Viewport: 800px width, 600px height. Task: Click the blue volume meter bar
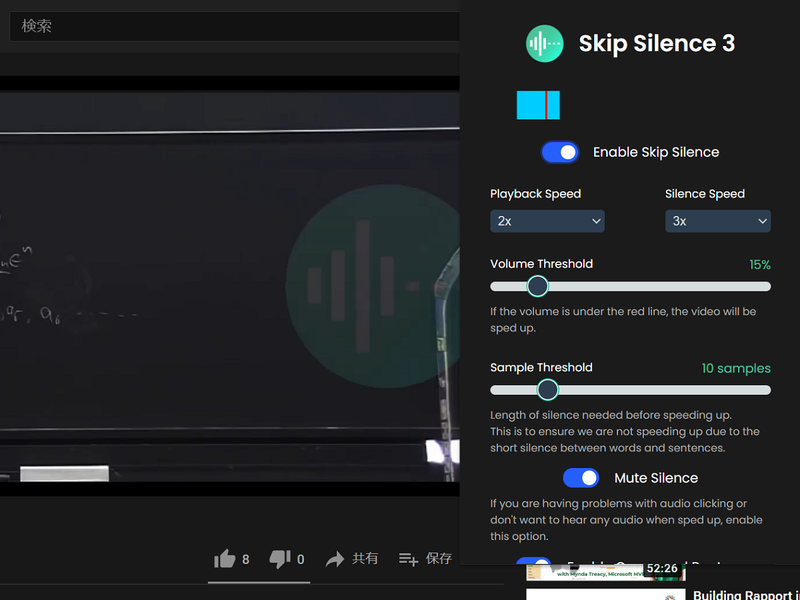point(538,105)
